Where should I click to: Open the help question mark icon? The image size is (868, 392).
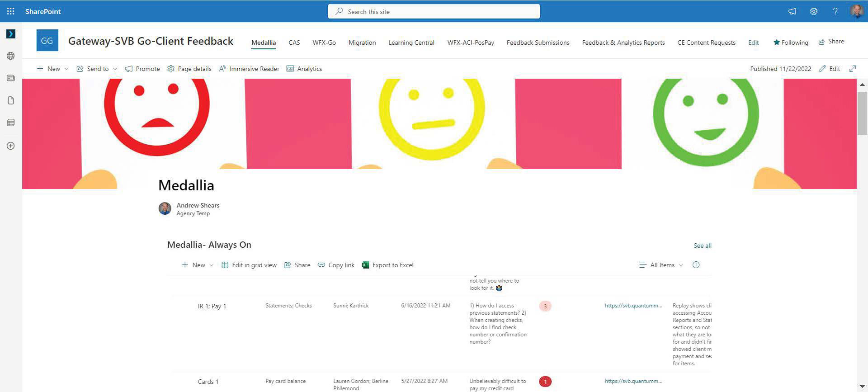click(835, 11)
